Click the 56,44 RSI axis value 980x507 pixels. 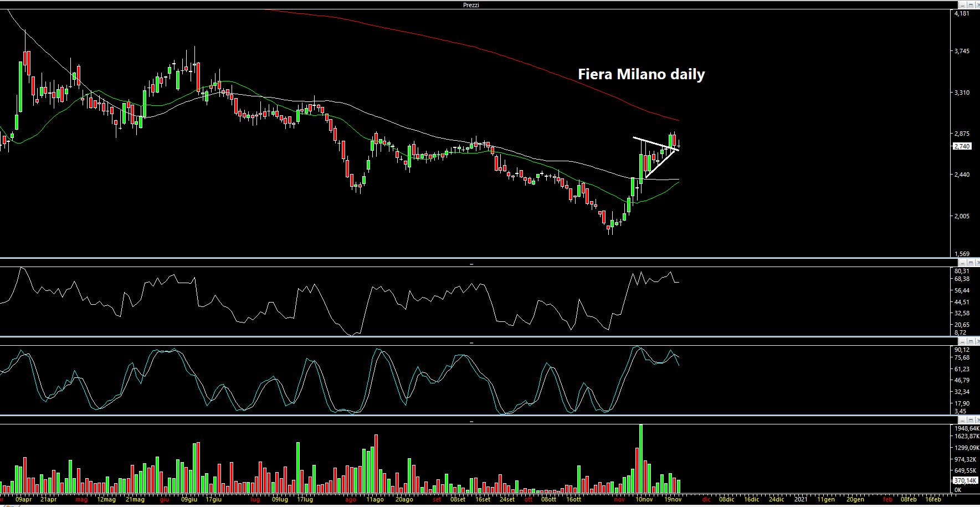[x=962, y=290]
